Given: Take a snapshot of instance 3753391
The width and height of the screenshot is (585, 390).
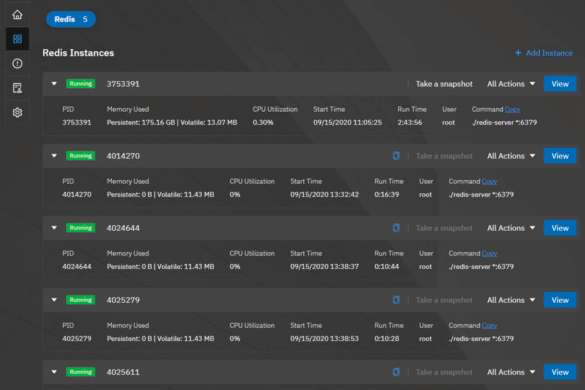Looking at the screenshot, I should coord(444,84).
